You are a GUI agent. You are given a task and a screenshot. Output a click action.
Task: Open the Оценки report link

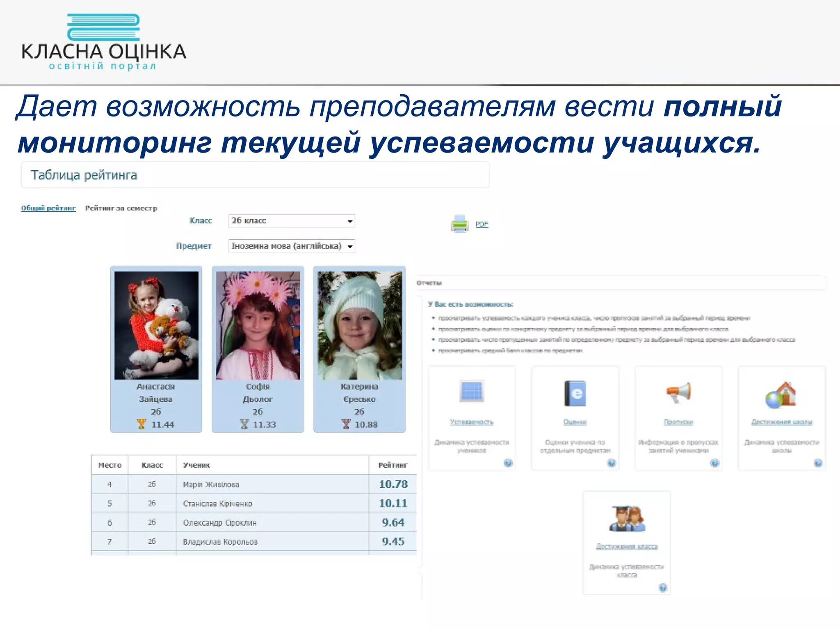point(575,422)
